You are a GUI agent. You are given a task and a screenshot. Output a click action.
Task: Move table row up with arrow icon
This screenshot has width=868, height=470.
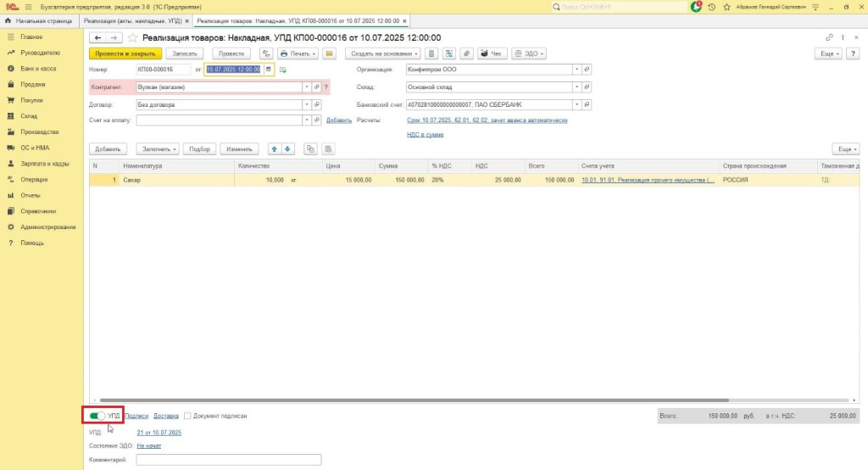click(274, 148)
